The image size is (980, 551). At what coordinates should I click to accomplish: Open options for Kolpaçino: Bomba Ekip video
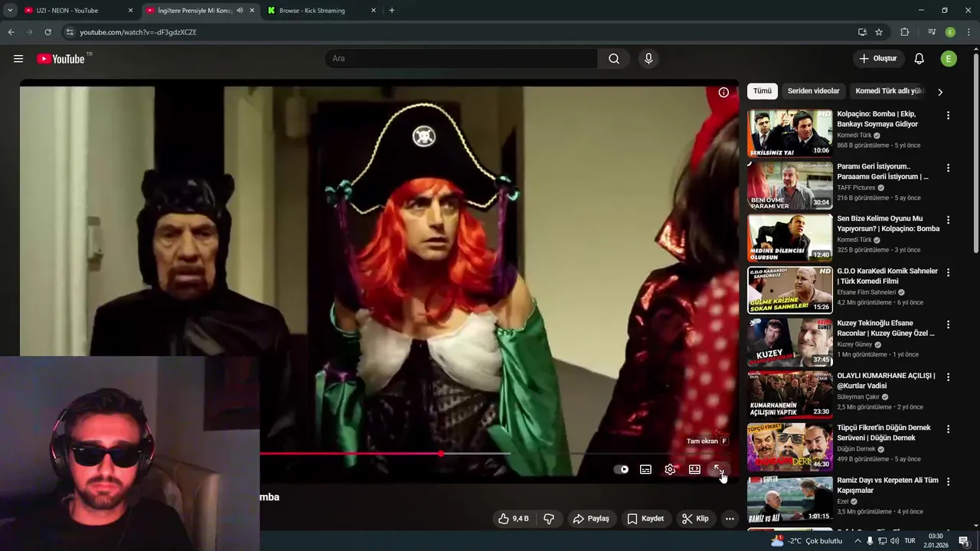[x=948, y=116]
